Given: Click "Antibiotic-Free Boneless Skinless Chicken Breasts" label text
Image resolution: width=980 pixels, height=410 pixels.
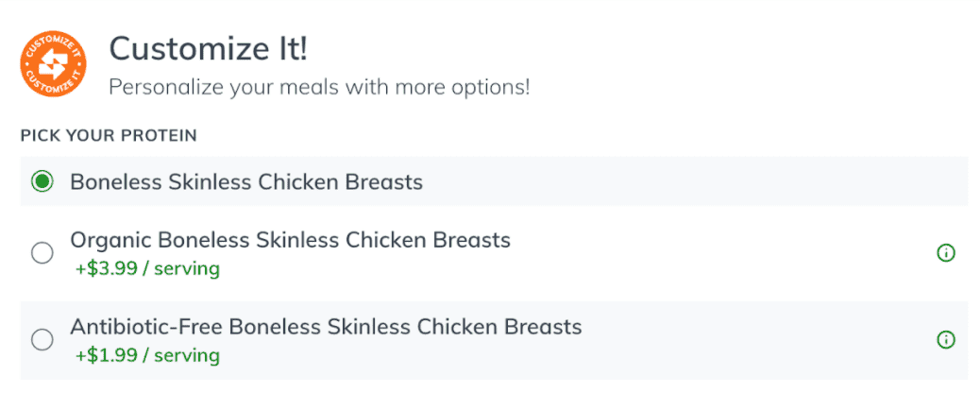Looking at the screenshot, I should 326,327.
